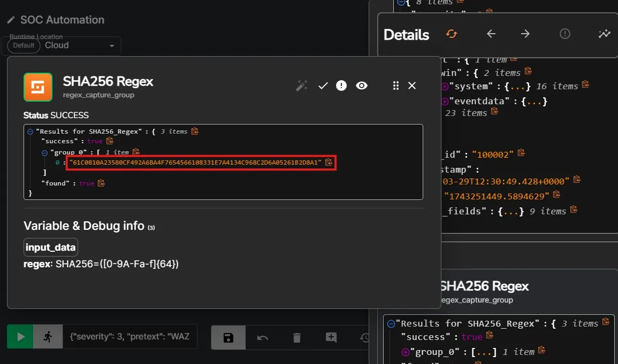This screenshot has width=618, height=364.
Task: Go to previous result with left arrow
Action: pyautogui.click(x=491, y=34)
